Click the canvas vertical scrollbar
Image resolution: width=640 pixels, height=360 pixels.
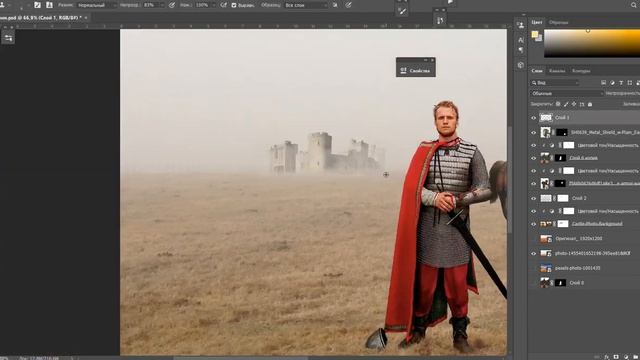(509, 180)
